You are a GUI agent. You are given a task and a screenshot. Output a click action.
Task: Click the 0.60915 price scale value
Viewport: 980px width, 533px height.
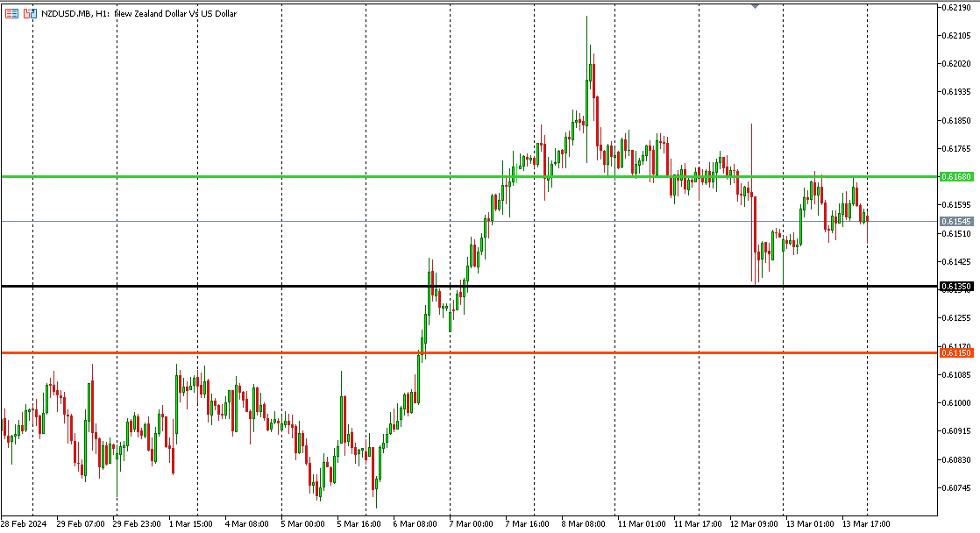(x=956, y=431)
